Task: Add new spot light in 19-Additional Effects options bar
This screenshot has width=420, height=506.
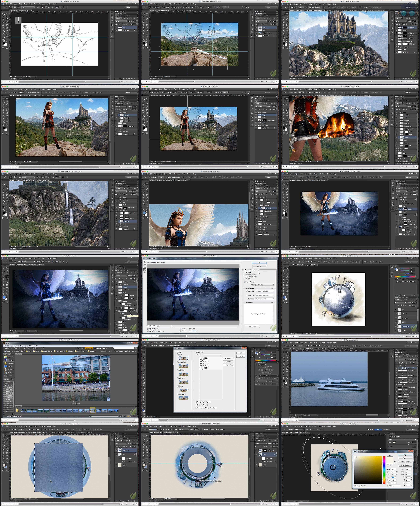Action: 310,429
